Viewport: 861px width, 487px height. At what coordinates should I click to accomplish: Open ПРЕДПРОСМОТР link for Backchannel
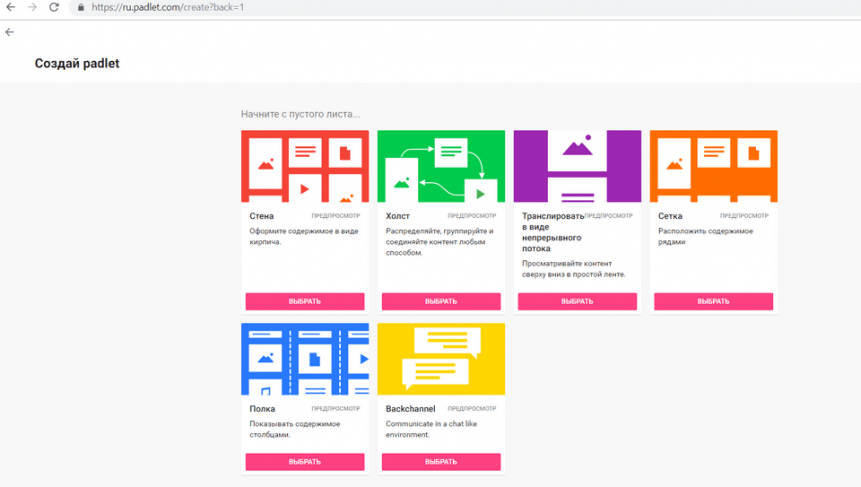(x=471, y=409)
